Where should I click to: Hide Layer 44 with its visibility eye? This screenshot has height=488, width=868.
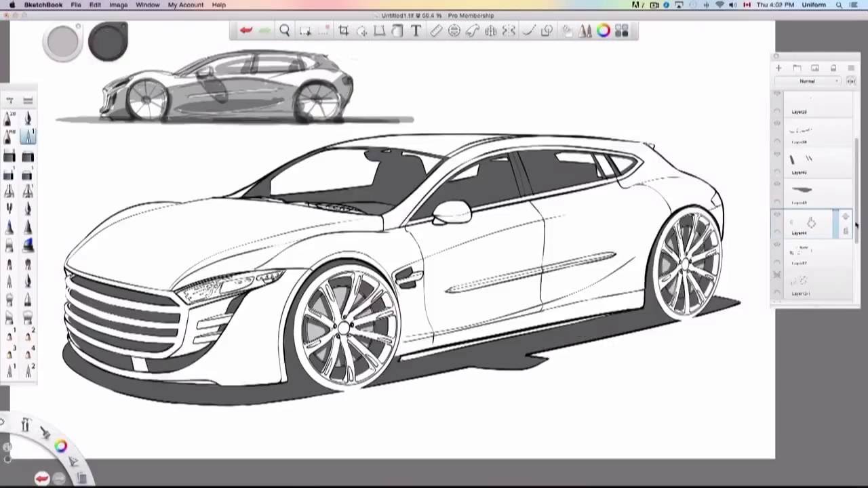(777, 215)
